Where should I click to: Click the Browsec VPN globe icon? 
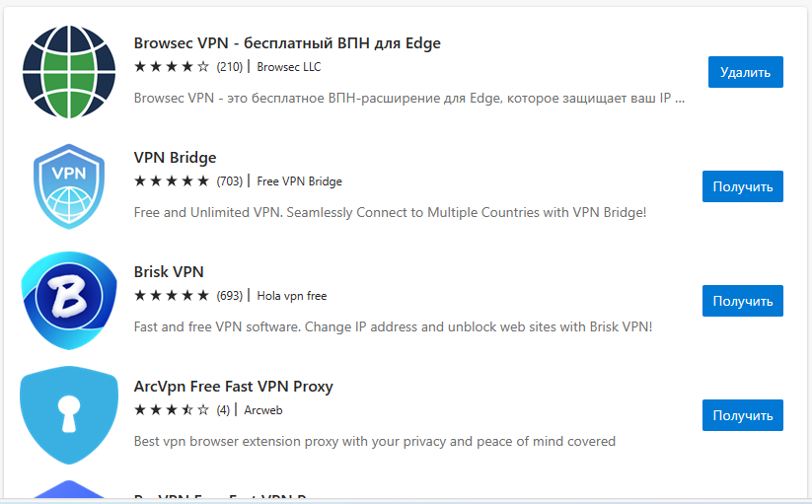pyautogui.click(x=69, y=72)
